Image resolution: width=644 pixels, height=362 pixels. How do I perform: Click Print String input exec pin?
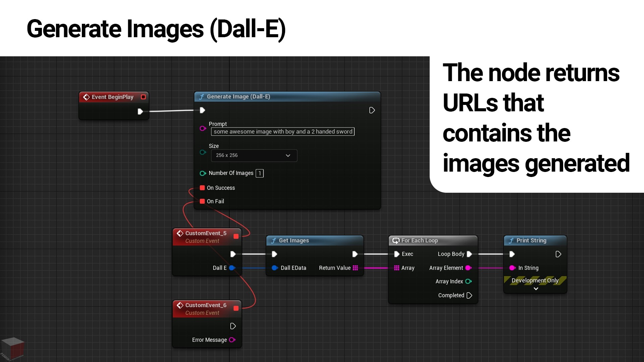pos(512,254)
